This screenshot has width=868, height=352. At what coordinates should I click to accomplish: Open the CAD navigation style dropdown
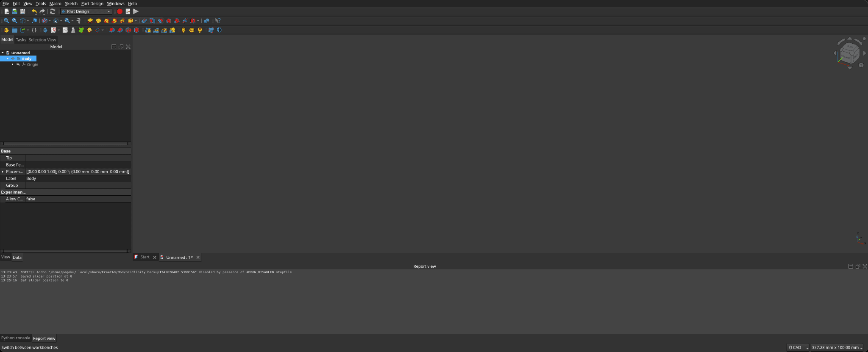point(798,347)
